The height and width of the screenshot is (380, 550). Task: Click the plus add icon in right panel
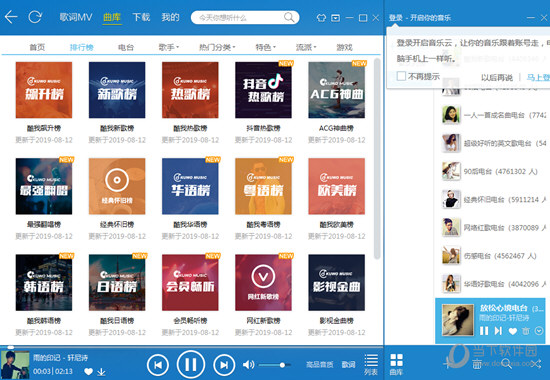447,364
